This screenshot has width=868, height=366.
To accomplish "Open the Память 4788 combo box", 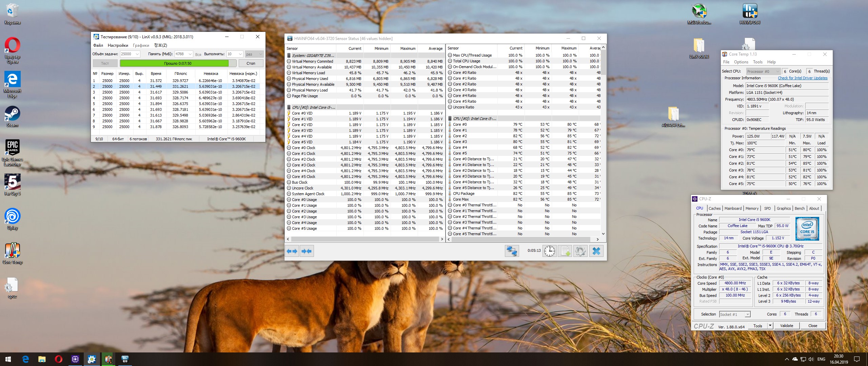I will point(190,54).
